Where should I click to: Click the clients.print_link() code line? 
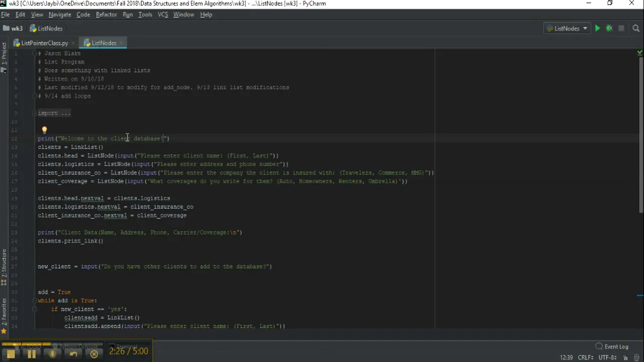click(70, 241)
